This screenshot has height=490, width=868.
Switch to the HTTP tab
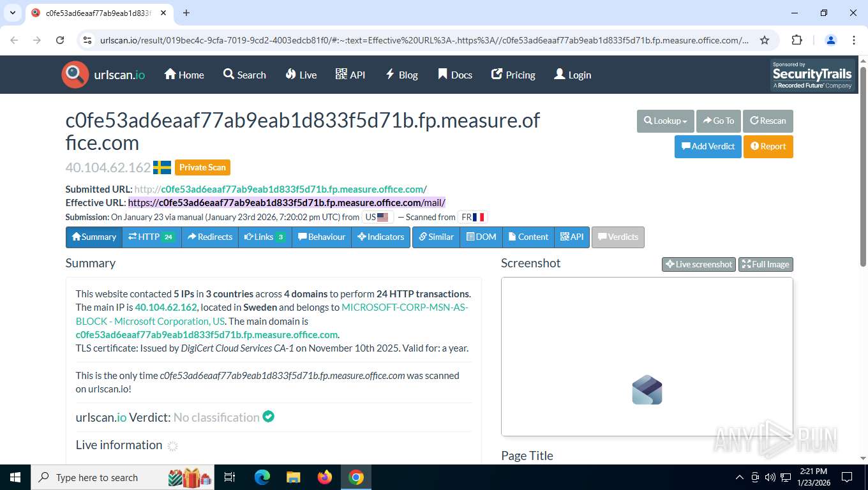[151, 237]
